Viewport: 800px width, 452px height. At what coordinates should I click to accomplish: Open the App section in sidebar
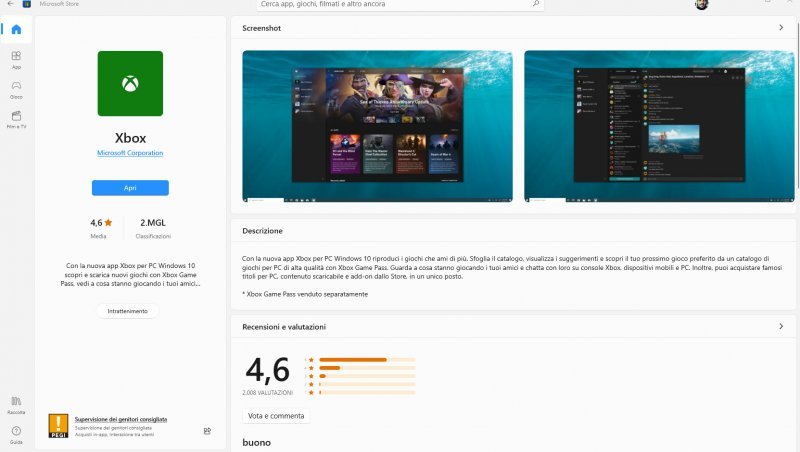16,60
